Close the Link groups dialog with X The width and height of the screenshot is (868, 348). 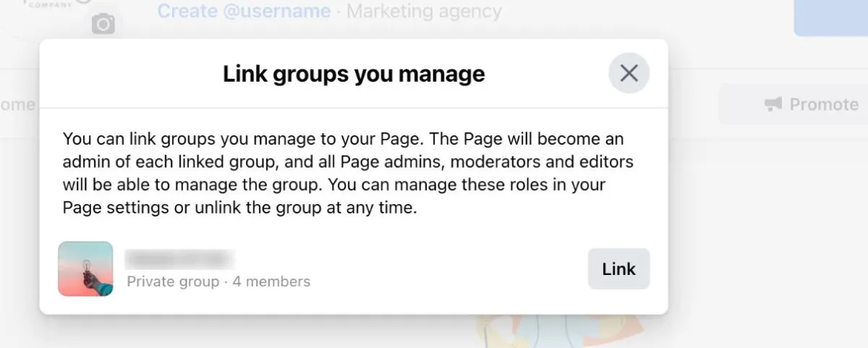[629, 73]
